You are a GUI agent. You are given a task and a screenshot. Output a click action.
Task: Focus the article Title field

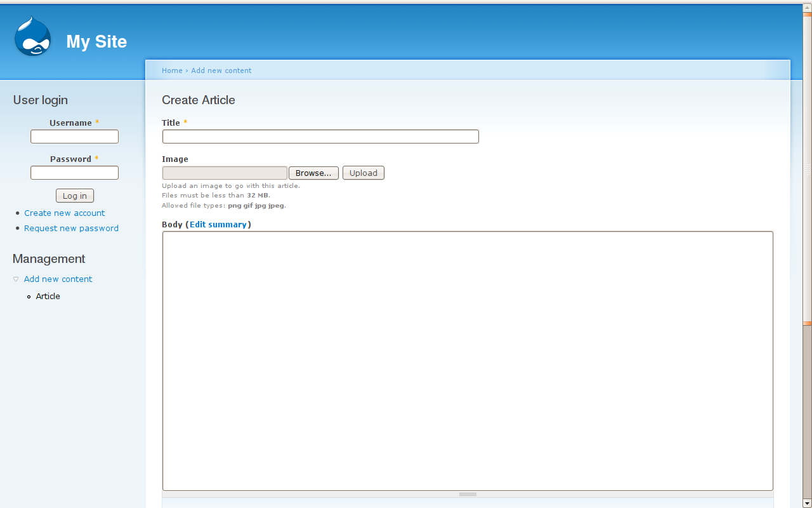(x=320, y=137)
